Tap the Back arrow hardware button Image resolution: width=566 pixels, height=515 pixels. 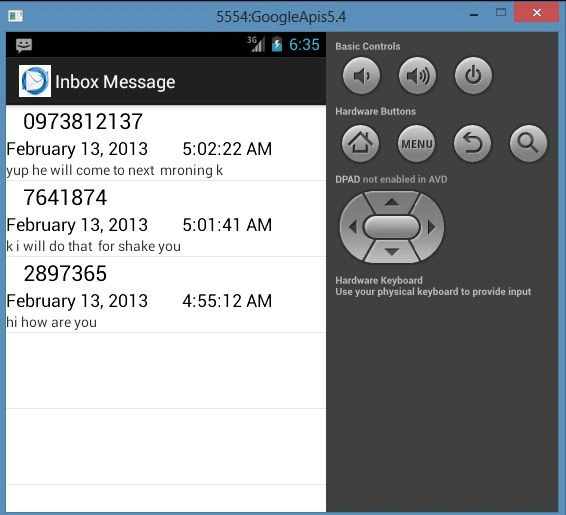[473, 144]
